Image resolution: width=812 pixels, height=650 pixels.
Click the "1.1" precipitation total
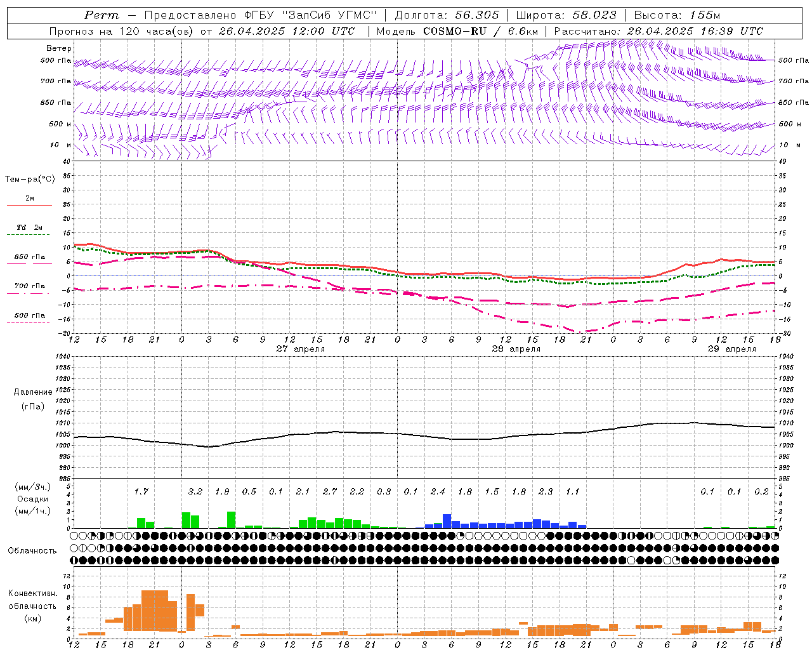click(x=572, y=492)
